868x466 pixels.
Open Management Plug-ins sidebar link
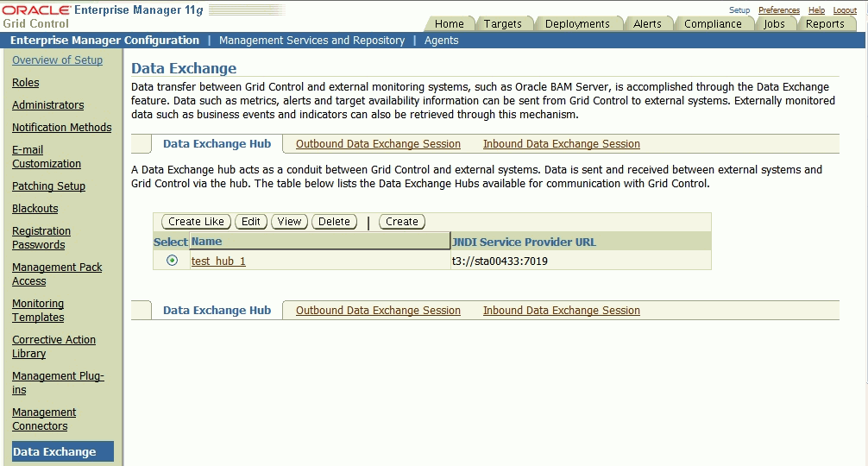[x=58, y=382]
